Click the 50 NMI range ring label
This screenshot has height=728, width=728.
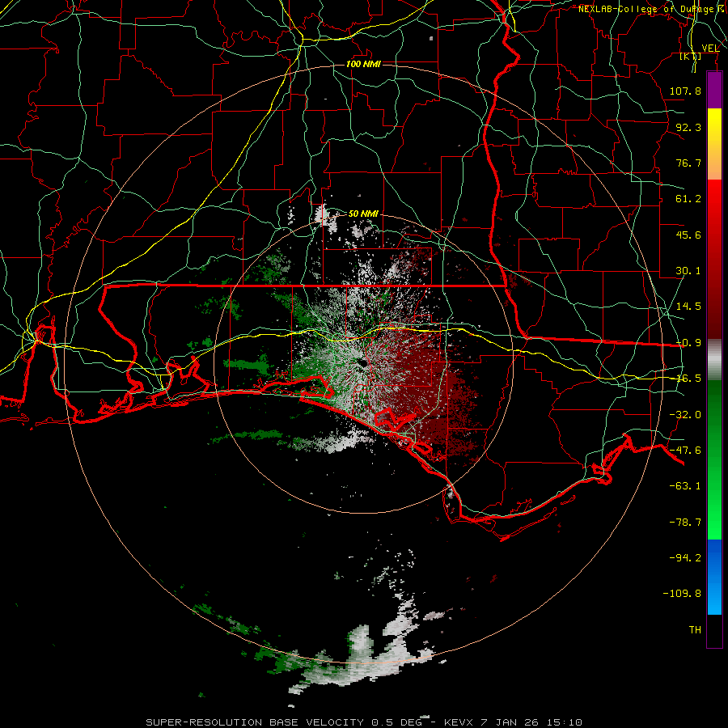(x=363, y=214)
